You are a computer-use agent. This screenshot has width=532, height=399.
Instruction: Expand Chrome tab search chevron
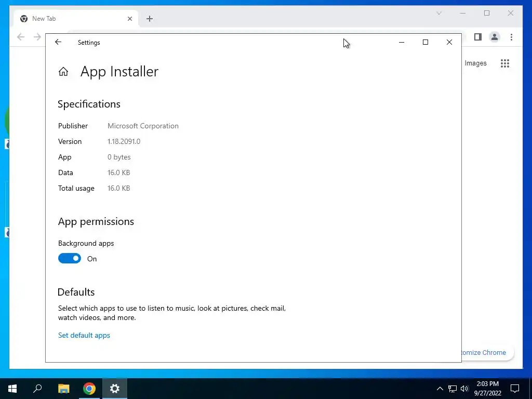click(438, 13)
